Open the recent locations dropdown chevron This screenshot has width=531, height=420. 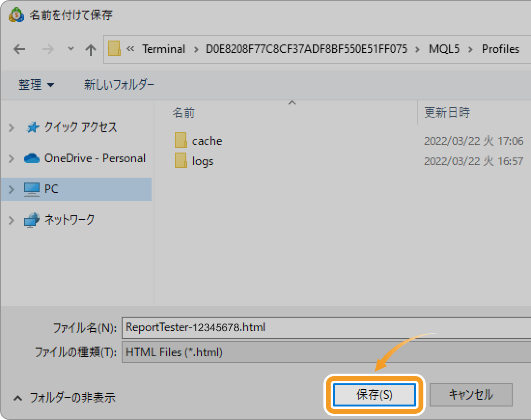click(x=70, y=49)
